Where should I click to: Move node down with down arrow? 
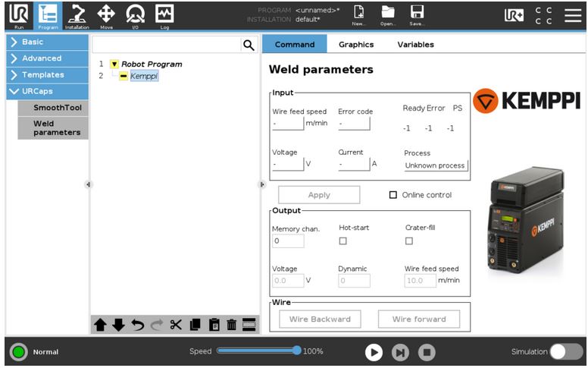tap(118, 325)
